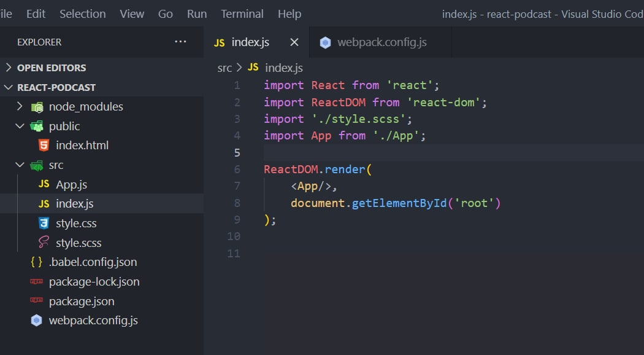Open index.html in the explorer
The image size is (644, 355).
click(82, 145)
